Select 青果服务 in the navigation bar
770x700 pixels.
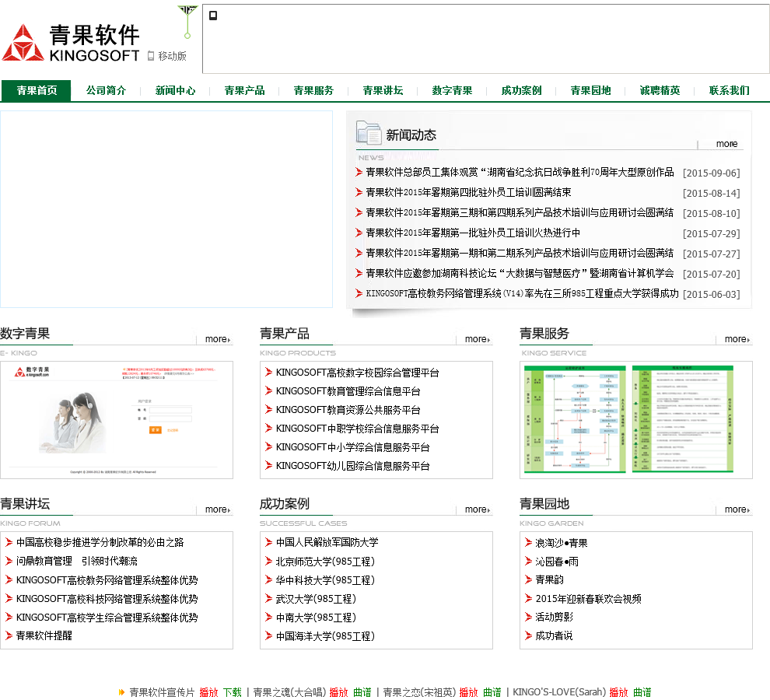point(313,90)
